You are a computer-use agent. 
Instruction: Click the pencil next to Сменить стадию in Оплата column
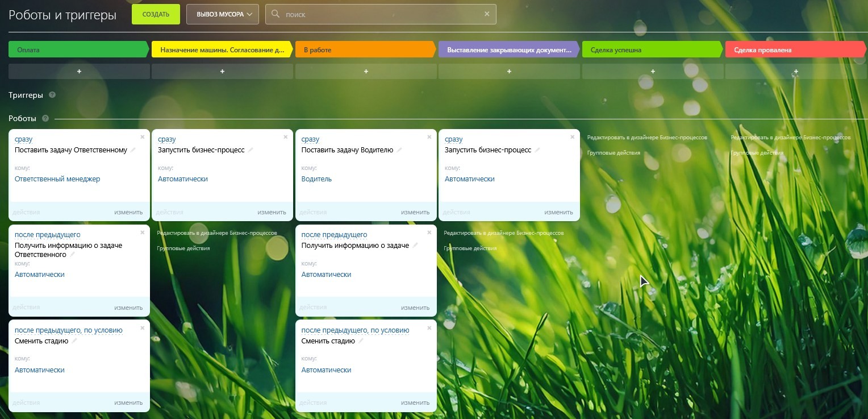(74, 341)
